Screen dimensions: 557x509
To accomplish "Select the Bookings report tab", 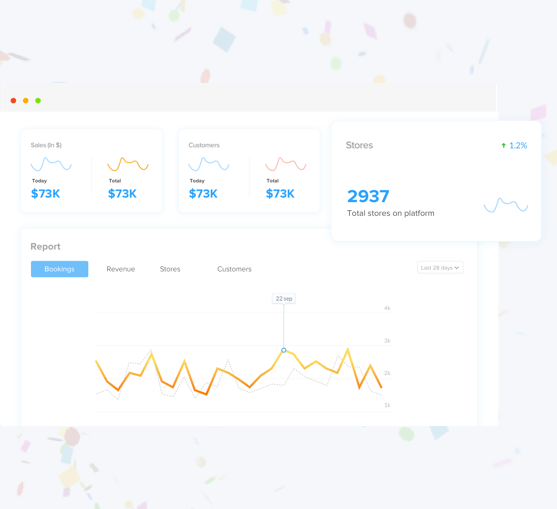I will click(59, 269).
